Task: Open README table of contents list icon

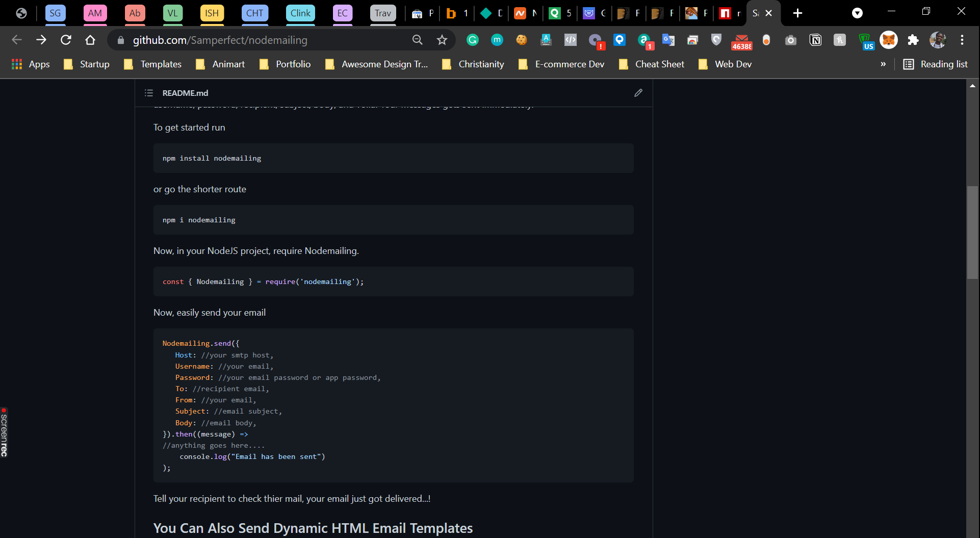Action: [149, 93]
